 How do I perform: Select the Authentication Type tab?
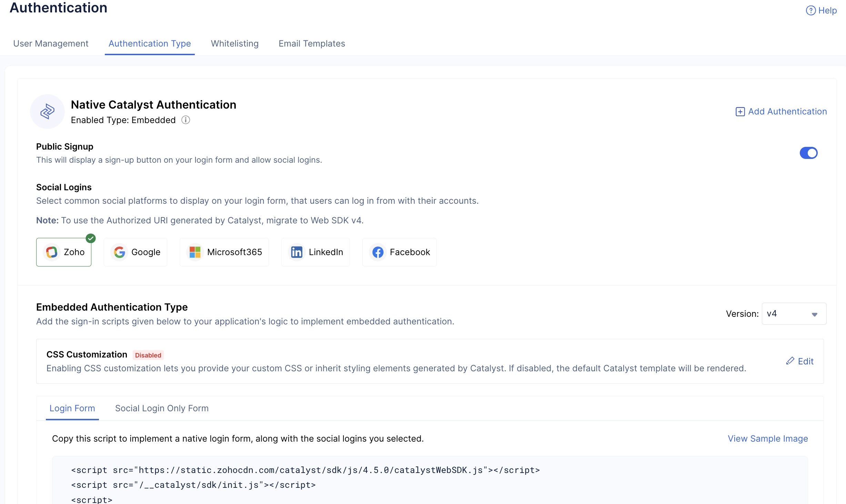(x=150, y=43)
